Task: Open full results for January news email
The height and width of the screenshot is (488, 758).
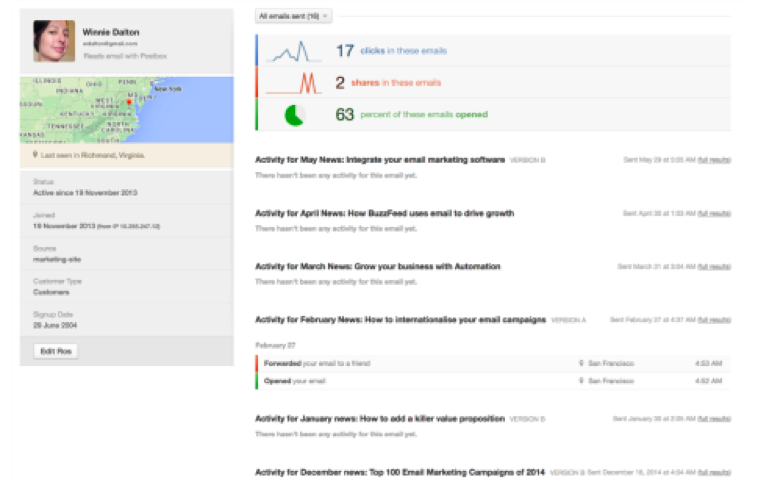Action: pos(713,419)
